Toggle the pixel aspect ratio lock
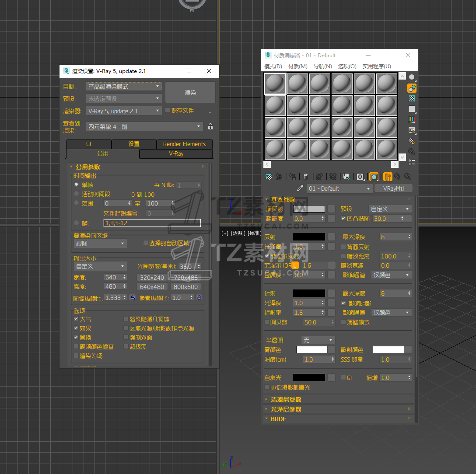476x474 pixels. click(199, 298)
